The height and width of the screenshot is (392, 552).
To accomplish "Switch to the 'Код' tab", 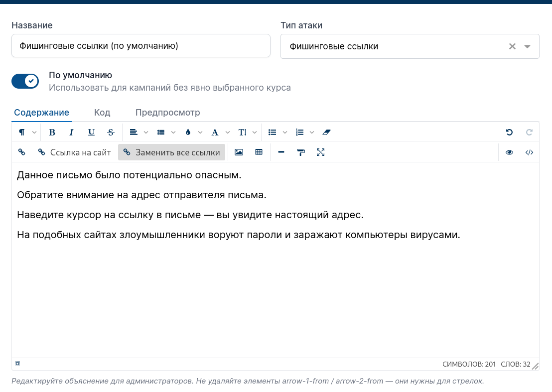I will 102,113.
